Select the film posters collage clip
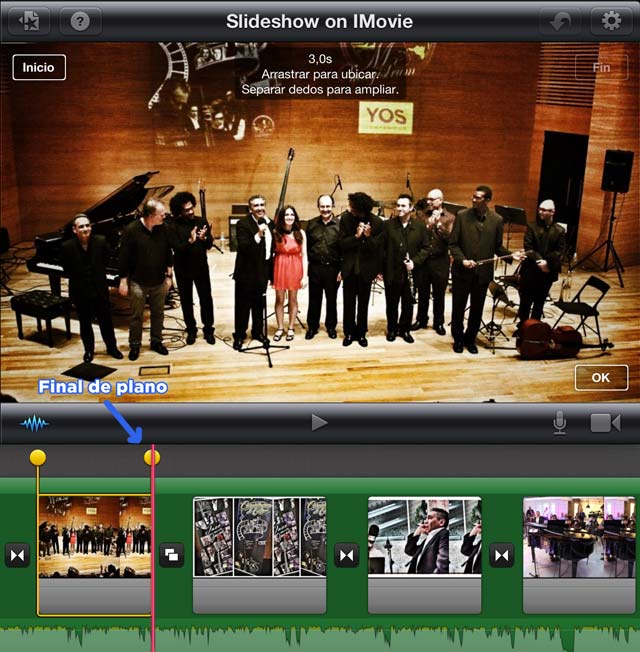 pos(259,555)
